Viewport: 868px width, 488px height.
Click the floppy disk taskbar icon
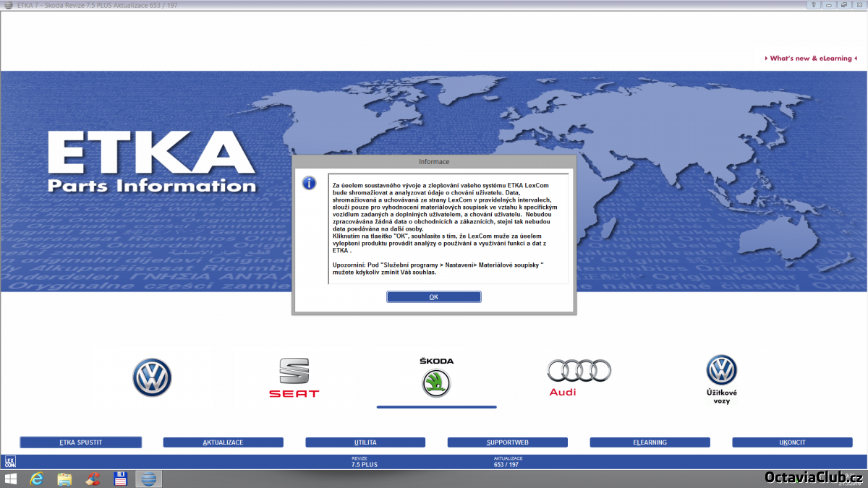click(121, 479)
